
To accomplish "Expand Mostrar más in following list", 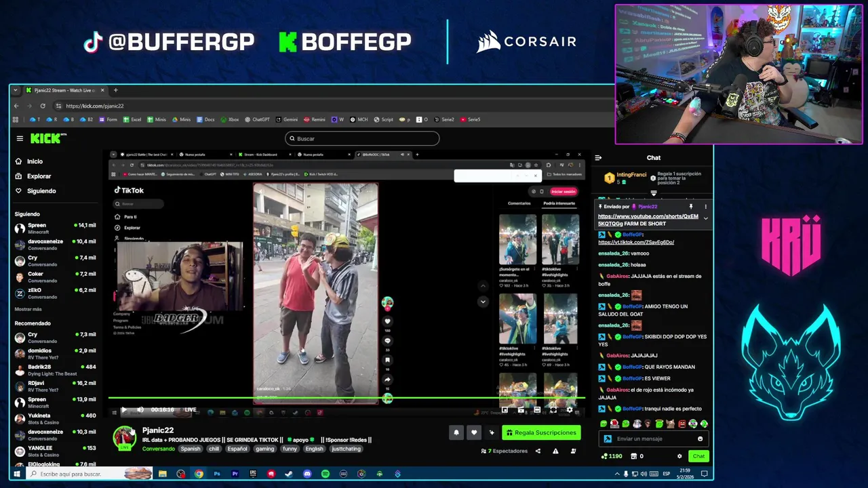I will click(28, 309).
